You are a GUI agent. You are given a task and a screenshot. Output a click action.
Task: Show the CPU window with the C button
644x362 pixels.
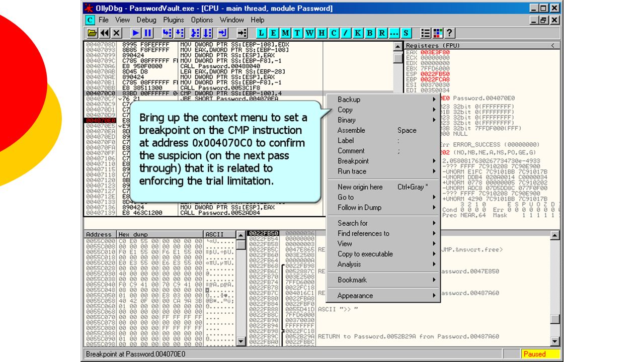[334, 33]
